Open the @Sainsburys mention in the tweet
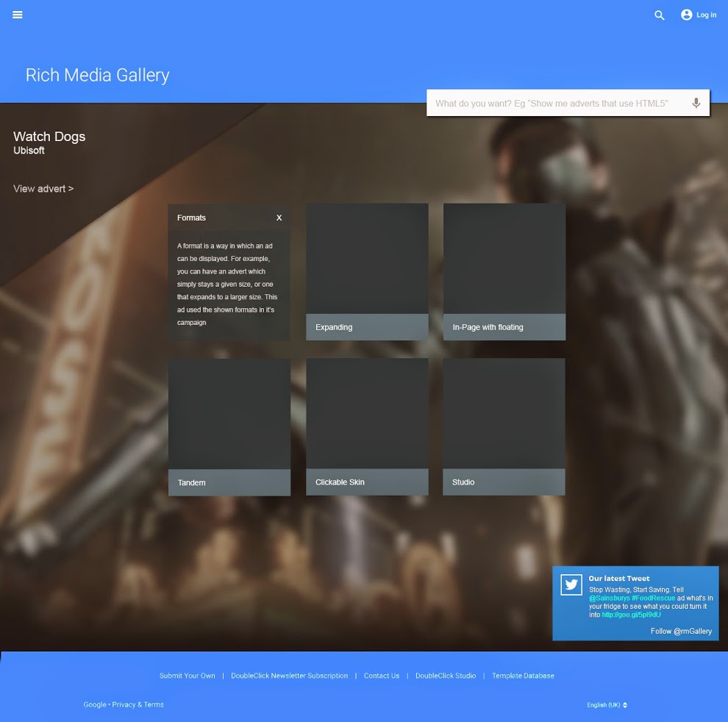This screenshot has width=728, height=722. (609, 598)
